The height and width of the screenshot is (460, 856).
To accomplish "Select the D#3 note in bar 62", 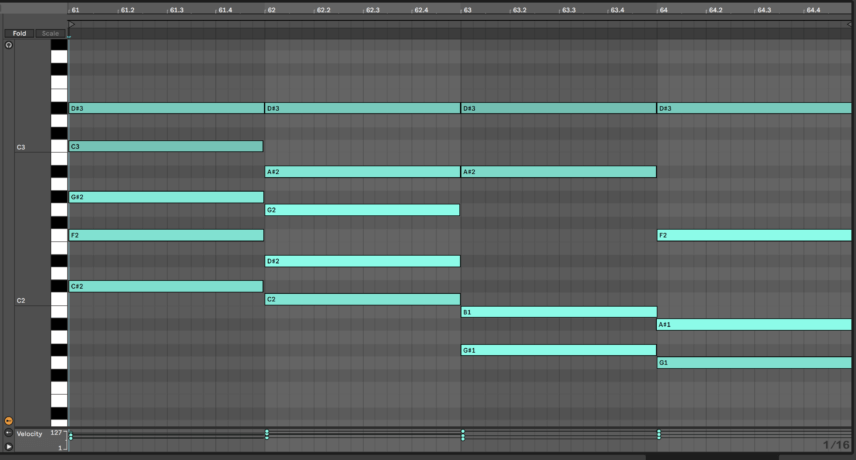I will click(362, 108).
